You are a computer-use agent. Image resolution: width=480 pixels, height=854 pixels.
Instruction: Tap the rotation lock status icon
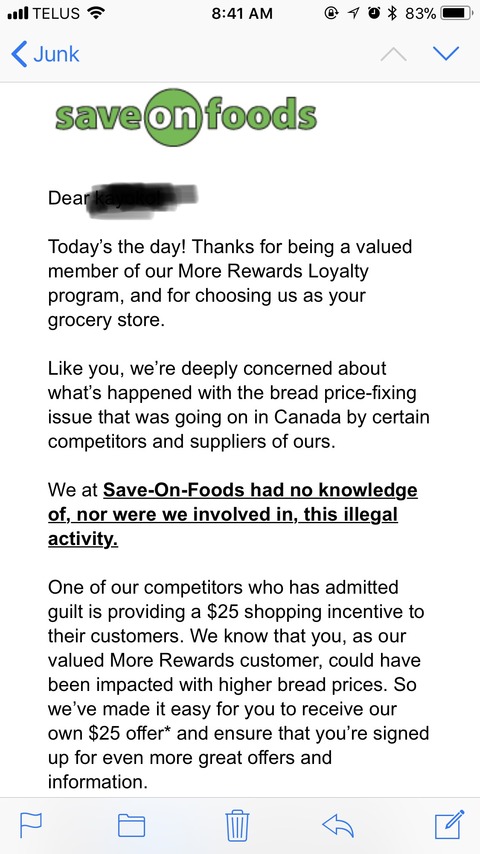pyautogui.click(x=332, y=13)
